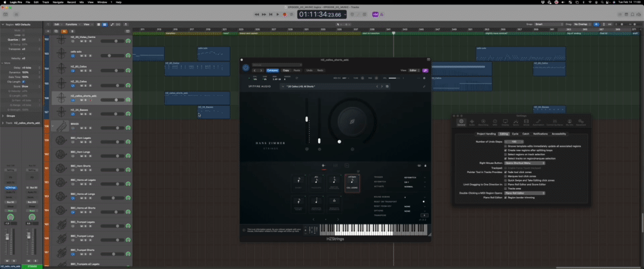This screenshot has height=269, width=644.
Task: Collapse the BRASS track stack
Action: click(x=53, y=126)
